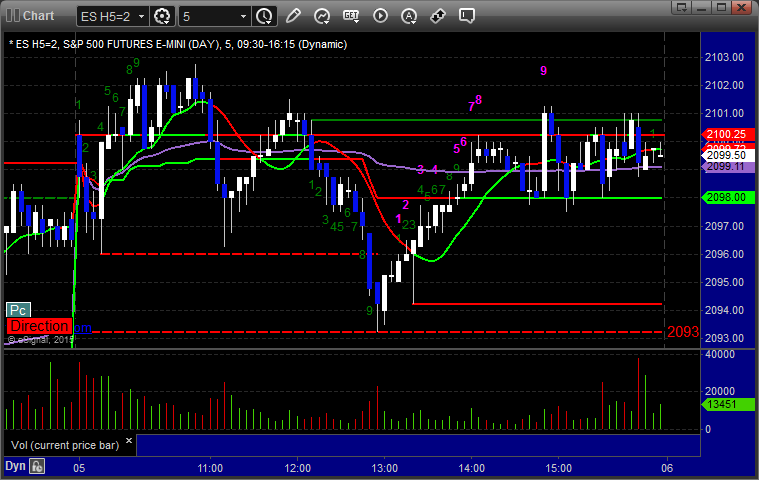Select the Vol (current price bar) tab
Image resolution: width=759 pixels, height=480 pixels.
click(65, 445)
